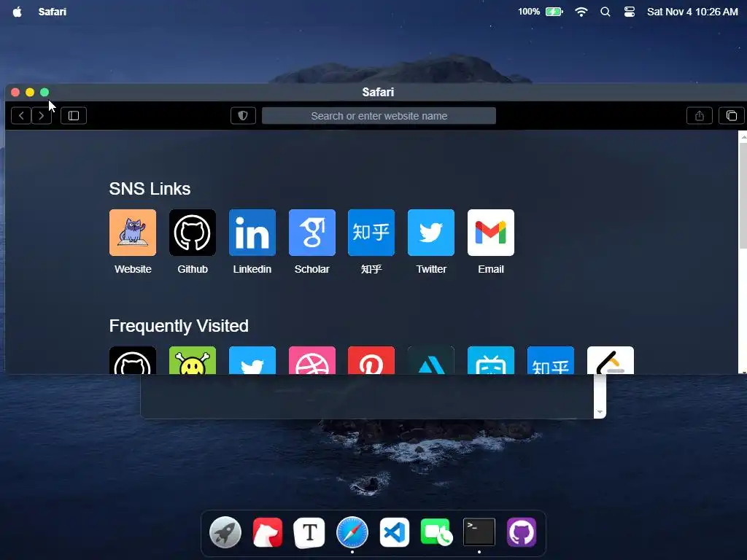Open the LeetCode shortcut
This screenshot has width=747, height=560.
tap(611, 360)
